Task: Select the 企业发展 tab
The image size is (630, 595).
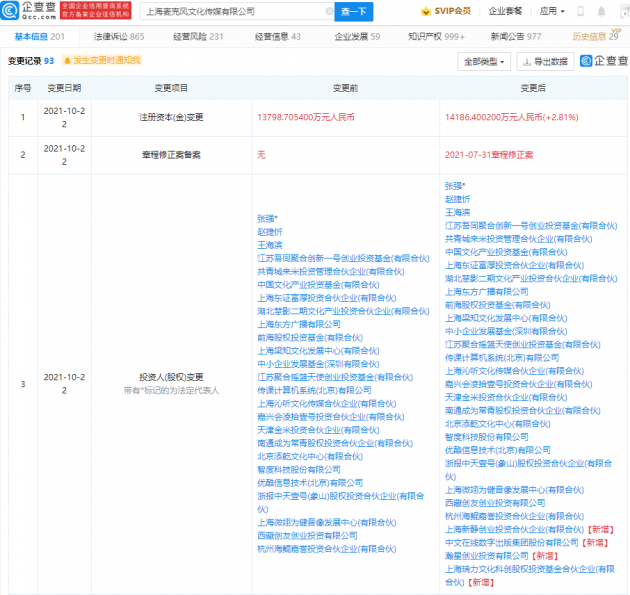Action: click(x=357, y=37)
